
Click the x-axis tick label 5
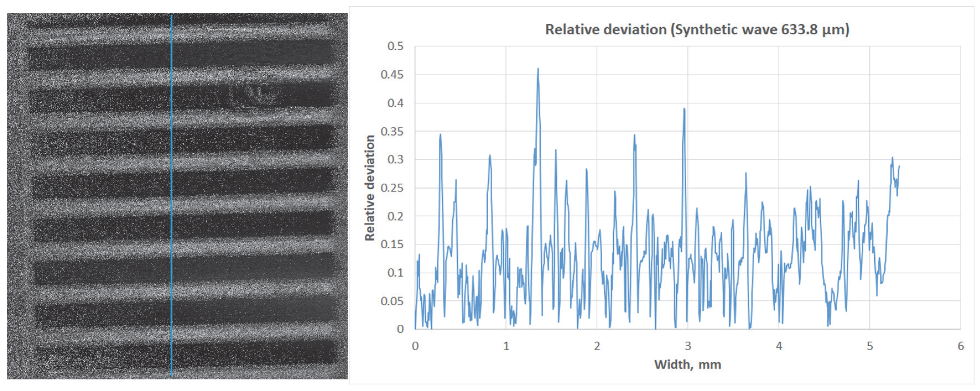[870, 346]
